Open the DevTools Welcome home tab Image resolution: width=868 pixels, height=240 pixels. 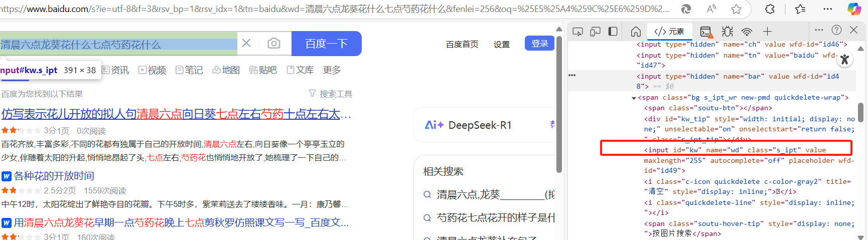point(636,32)
